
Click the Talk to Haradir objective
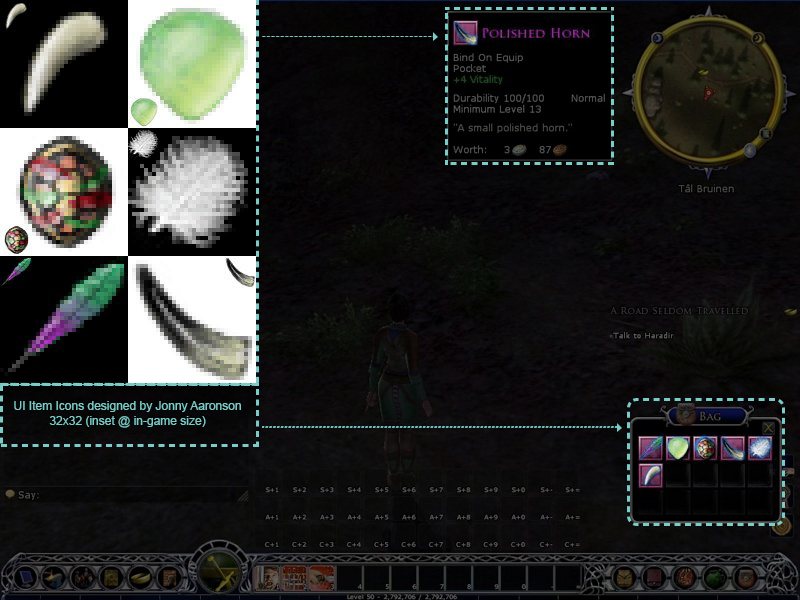(642, 336)
